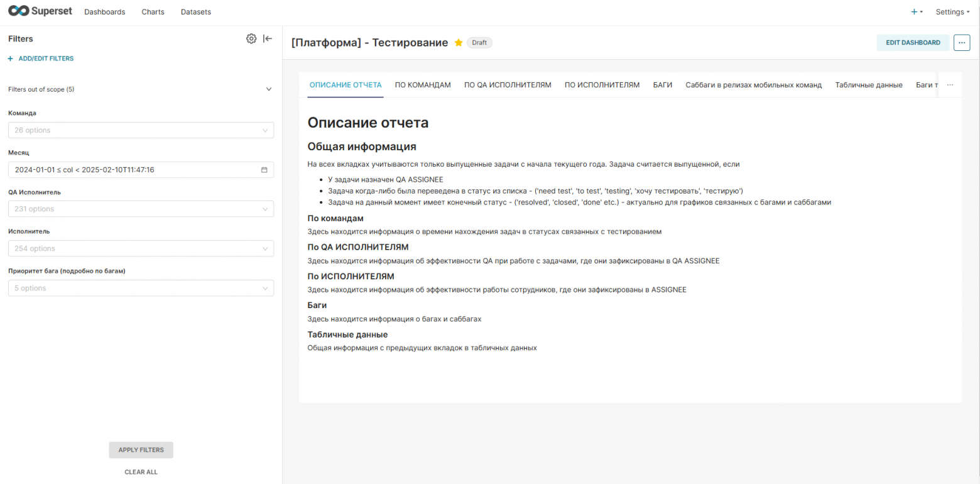This screenshot has width=980, height=484.
Task: Open Саббаги в релизах мобильных команд tab
Action: 754,85
